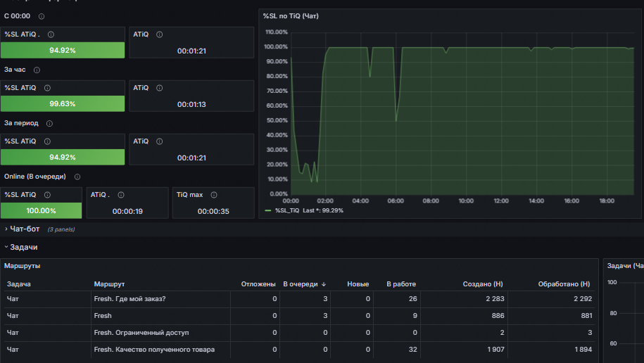The image size is (644, 363).
Task: Click info icon beside За период heading
Action: 49,124
